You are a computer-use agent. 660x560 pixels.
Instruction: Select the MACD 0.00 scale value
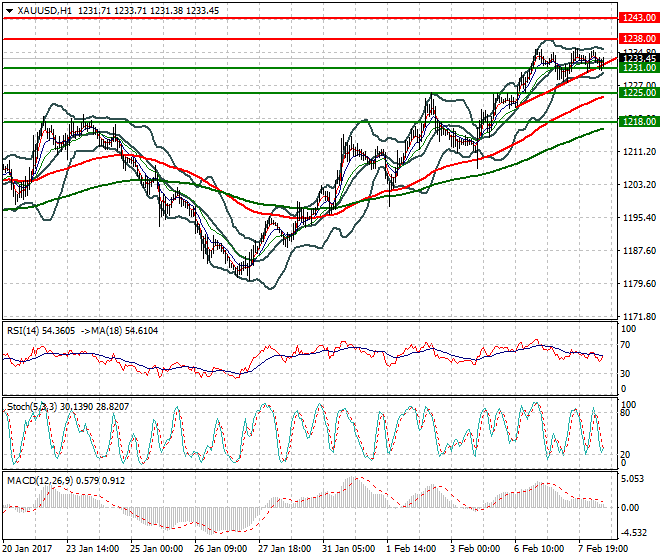pyautogui.click(x=630, y=508)
